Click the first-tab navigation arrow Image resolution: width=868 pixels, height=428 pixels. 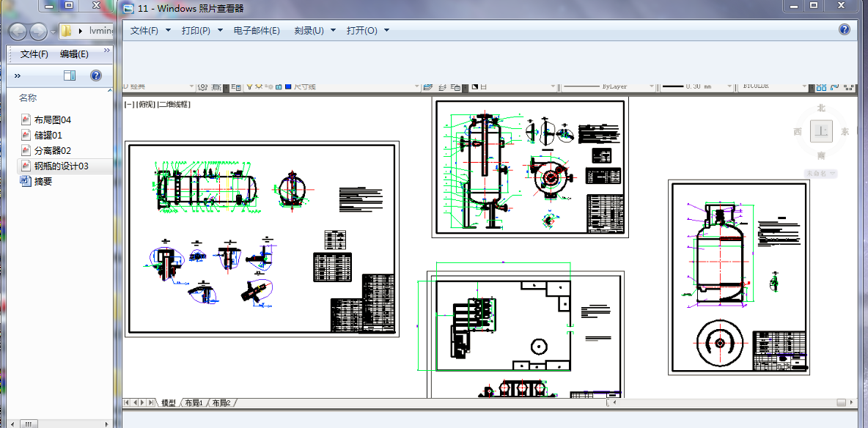[x=127, y=402]
